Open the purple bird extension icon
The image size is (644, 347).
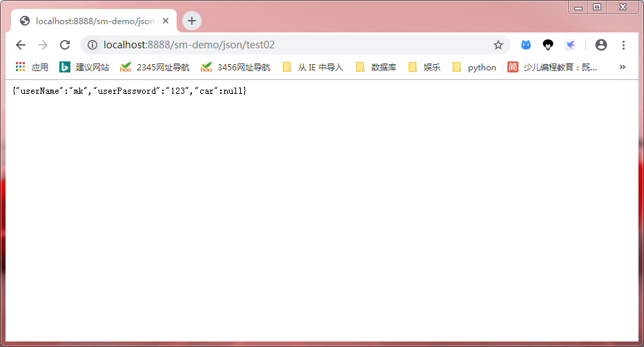point(570,45)
